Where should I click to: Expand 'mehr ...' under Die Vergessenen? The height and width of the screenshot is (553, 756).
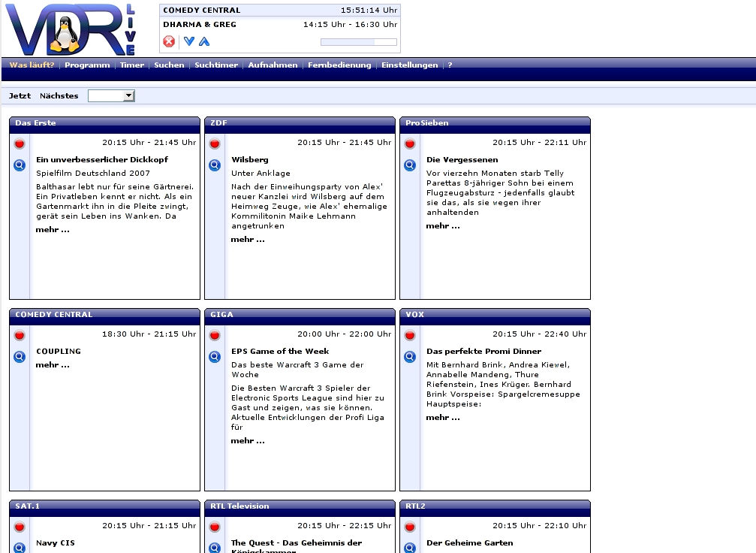[443, 226]
